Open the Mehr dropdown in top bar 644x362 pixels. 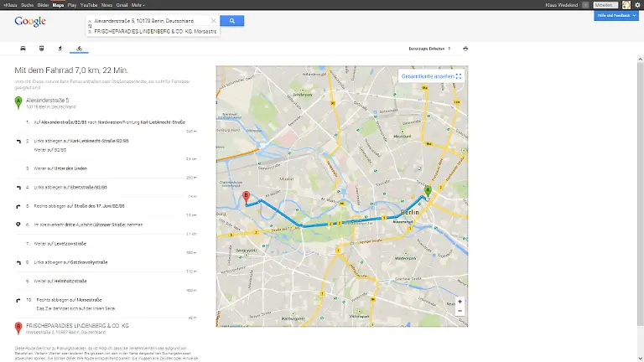point(127,4)
